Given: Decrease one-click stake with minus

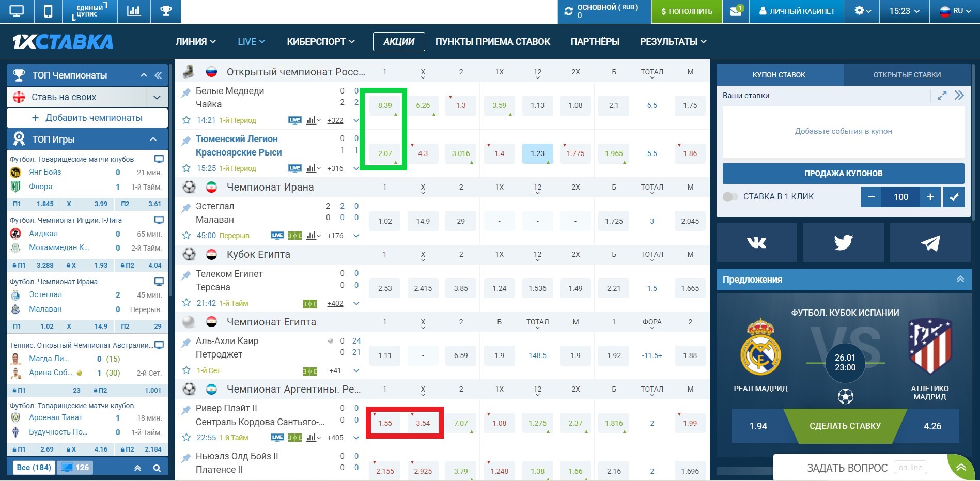Looking at the screenshot, I should click(871, 197).
